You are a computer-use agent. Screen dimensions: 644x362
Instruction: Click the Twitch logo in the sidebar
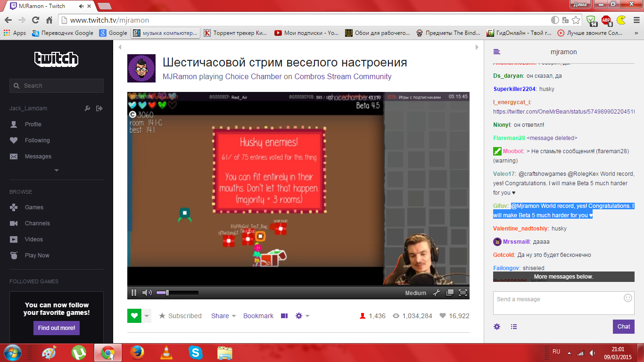pos(56,59)
